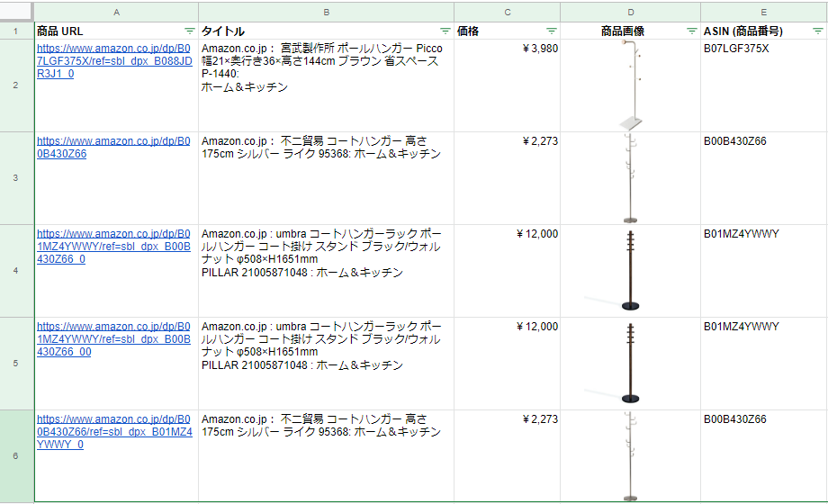Open filter for タイトル column
The width and height of the screenshot is (828, 504).
445,31
